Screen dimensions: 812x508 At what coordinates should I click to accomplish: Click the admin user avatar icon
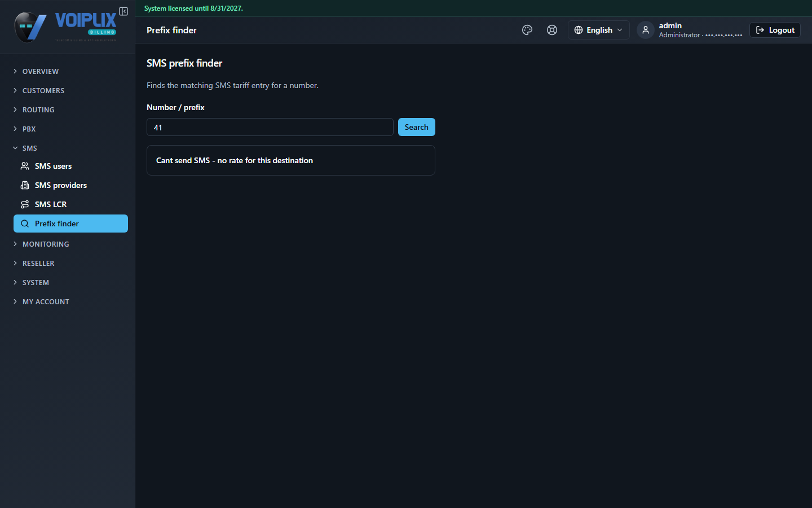point(646,30)
